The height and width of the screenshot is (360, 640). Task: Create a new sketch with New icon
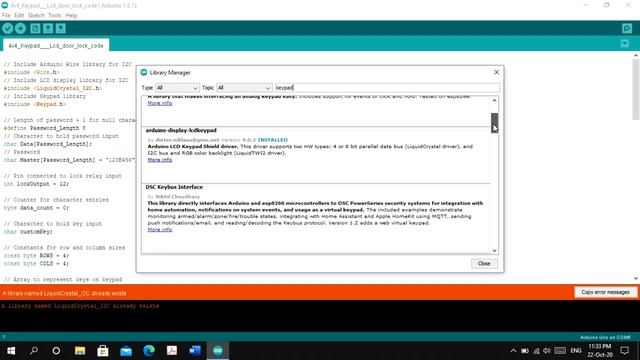click(35, 28)
